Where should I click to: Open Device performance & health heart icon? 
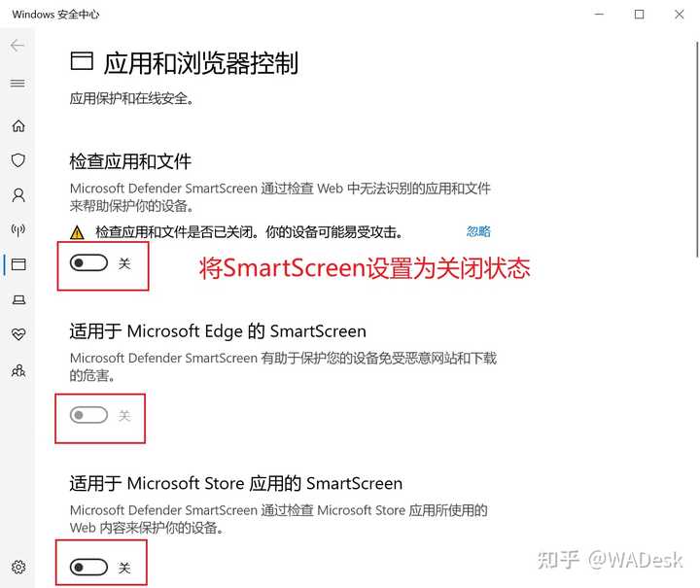coord(18,334)
